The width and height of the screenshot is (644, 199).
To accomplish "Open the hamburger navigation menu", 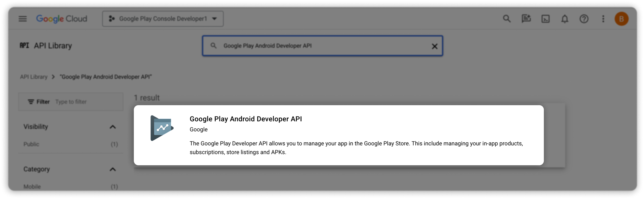I will pos(23,19).
